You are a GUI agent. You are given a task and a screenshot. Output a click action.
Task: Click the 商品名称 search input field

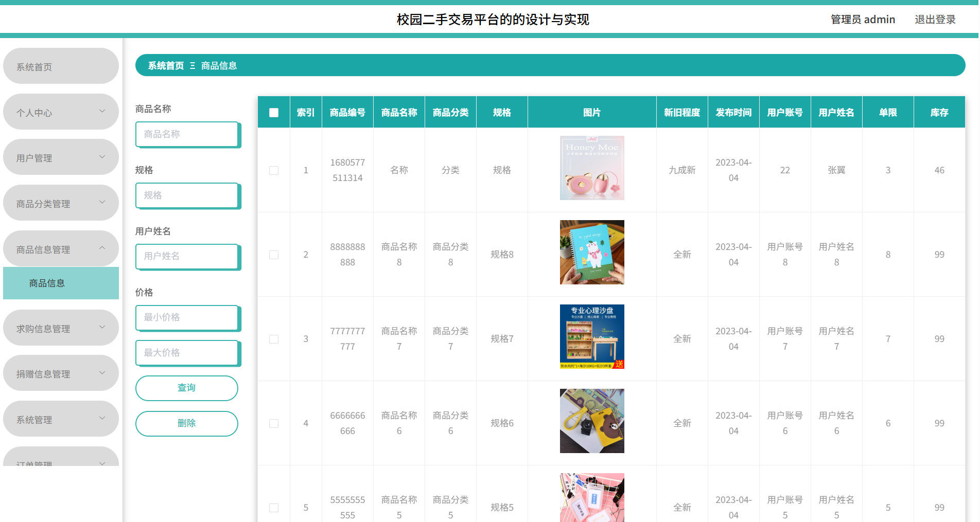187,134
